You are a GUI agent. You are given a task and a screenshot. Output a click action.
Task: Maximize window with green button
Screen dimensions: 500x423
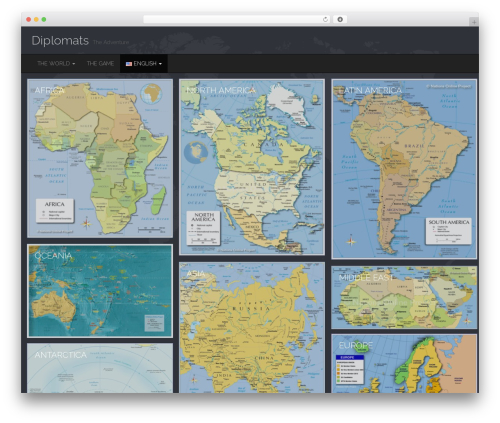tap(44, 19)
